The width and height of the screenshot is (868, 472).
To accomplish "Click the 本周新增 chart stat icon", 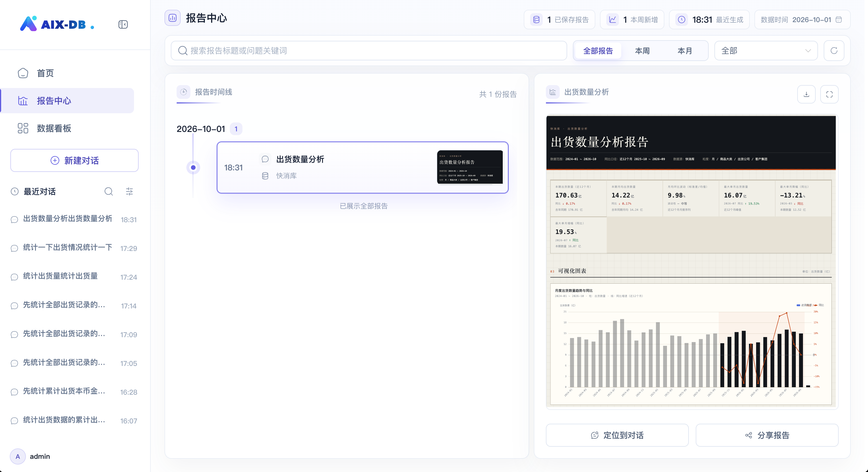I will (x=612, y=20).
